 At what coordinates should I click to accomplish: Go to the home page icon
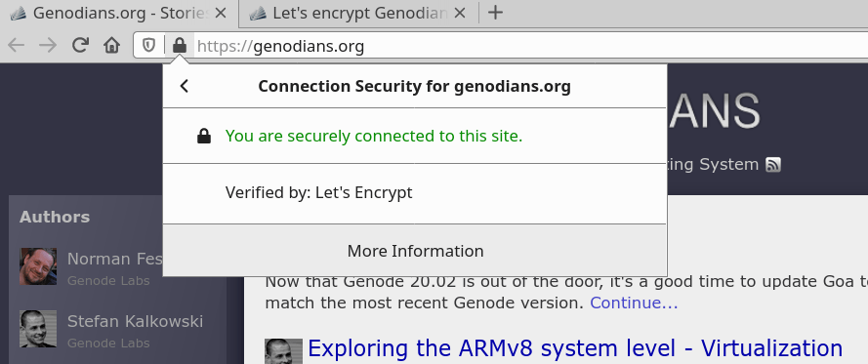click(x=112, y=45)
